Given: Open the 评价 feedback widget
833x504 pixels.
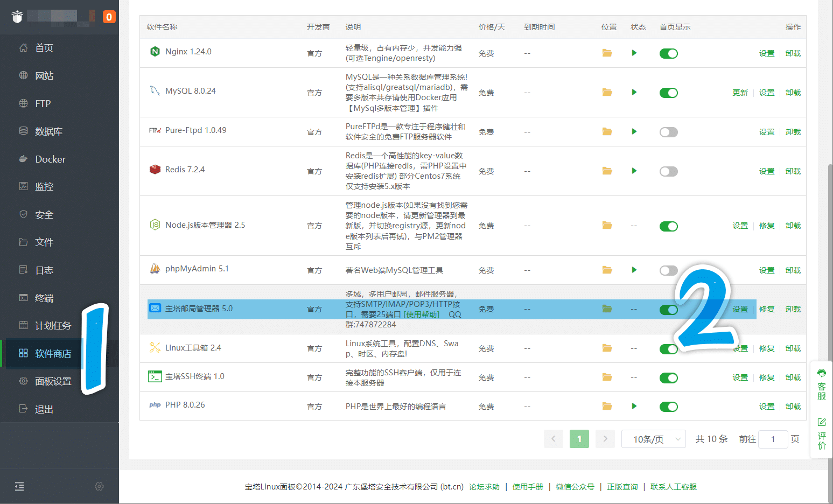Looking at the screenshot, I should (x=822, y=433).
